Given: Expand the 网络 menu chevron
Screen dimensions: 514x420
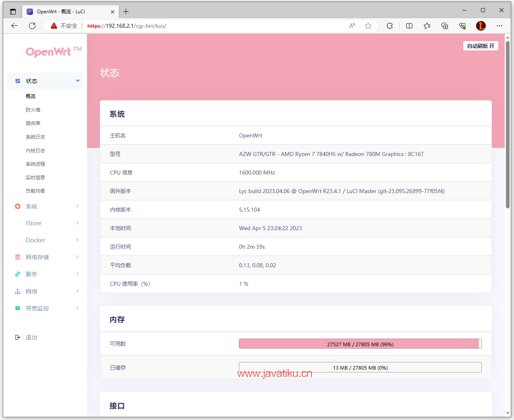Looking at the screenshot, I should point(77,291).
